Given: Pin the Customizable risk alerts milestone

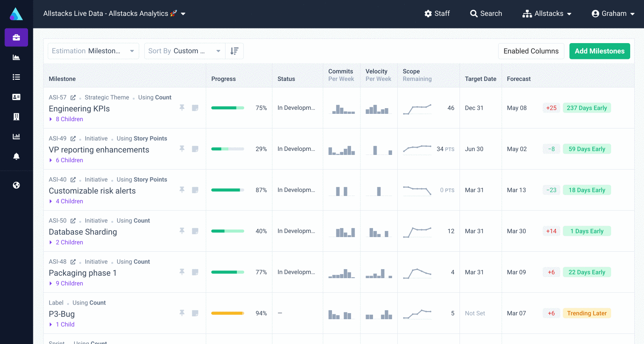Looking at the screenshot, I should (182, 190).
